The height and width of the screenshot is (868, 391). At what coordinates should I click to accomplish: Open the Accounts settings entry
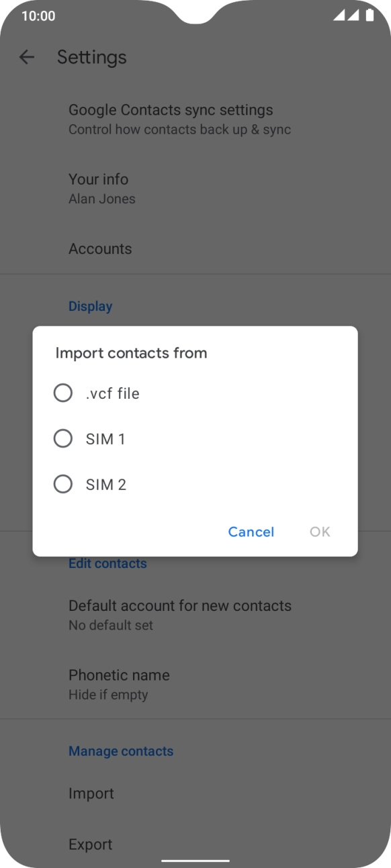[x=100, y=248]
